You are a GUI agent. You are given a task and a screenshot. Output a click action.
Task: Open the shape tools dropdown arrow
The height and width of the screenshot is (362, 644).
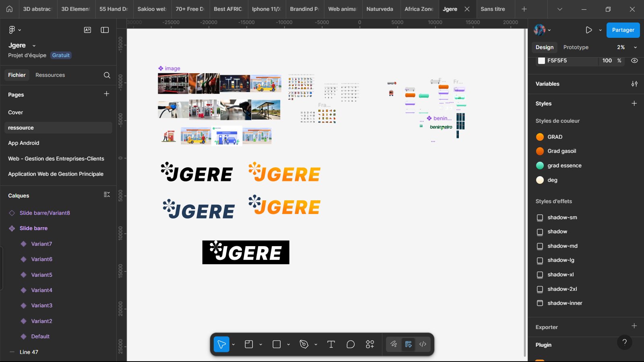click(288, 345)
